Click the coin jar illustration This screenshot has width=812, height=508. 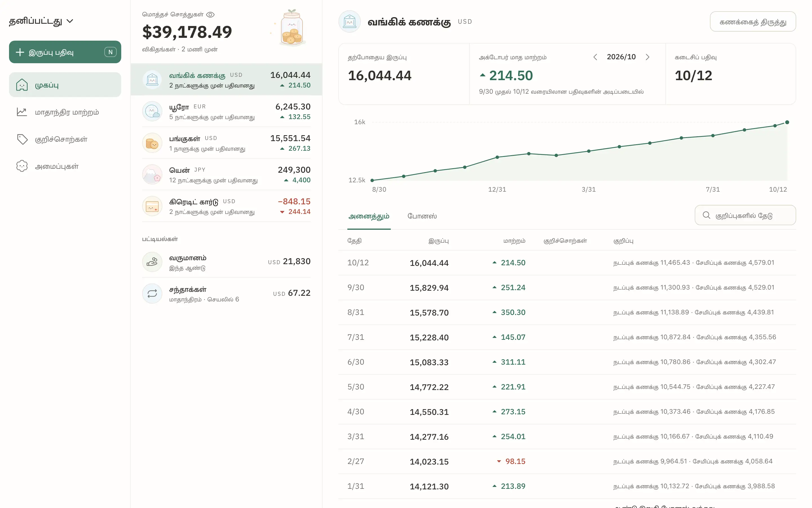coord(292,28)
